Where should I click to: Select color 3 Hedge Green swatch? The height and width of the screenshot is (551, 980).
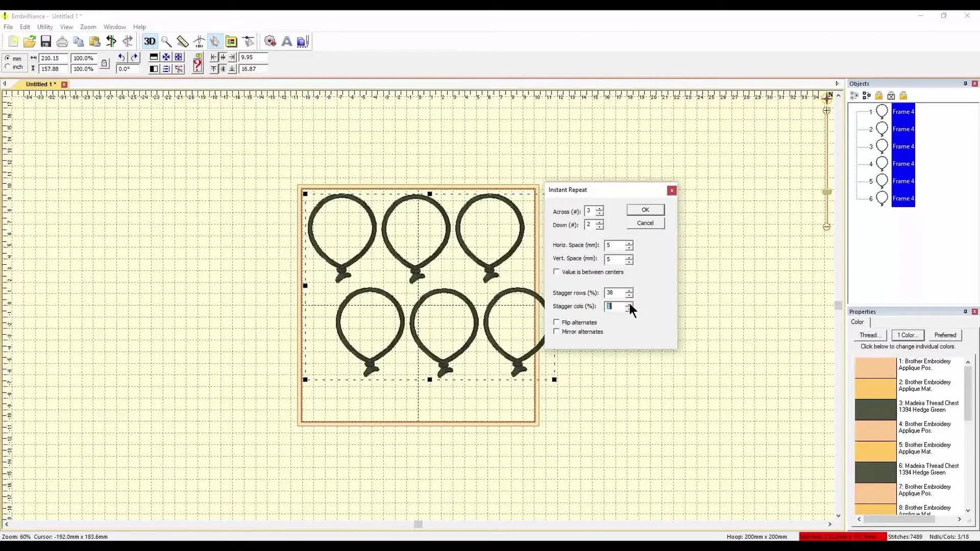pyautogui.click(x=875, y=409)
